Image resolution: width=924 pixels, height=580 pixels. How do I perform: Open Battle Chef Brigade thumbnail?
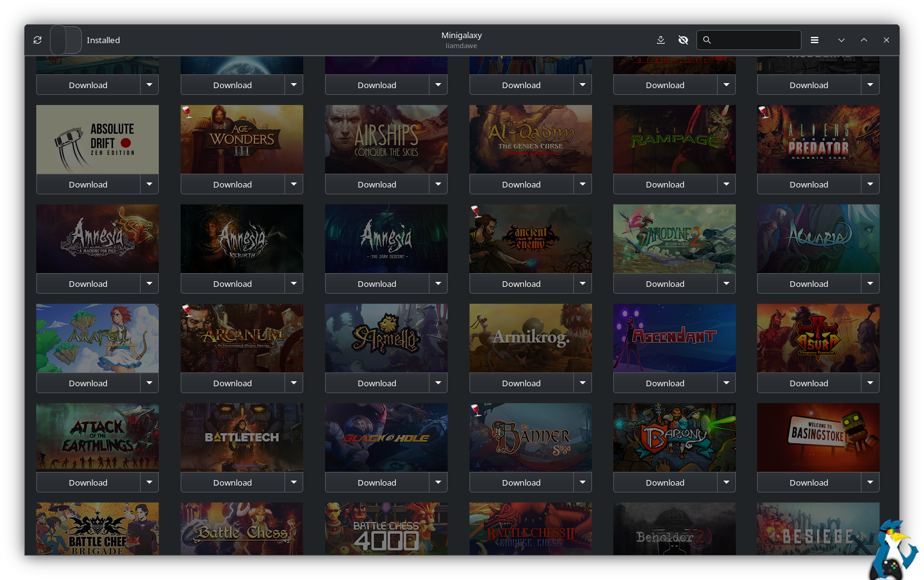pyautogui.click(x=98, y=529)
